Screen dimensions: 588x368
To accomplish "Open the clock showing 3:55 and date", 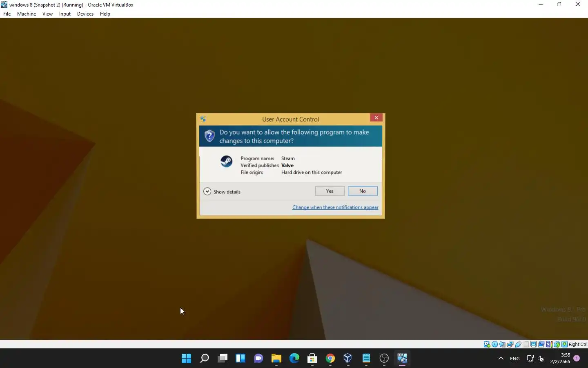I will coord(560,358).
